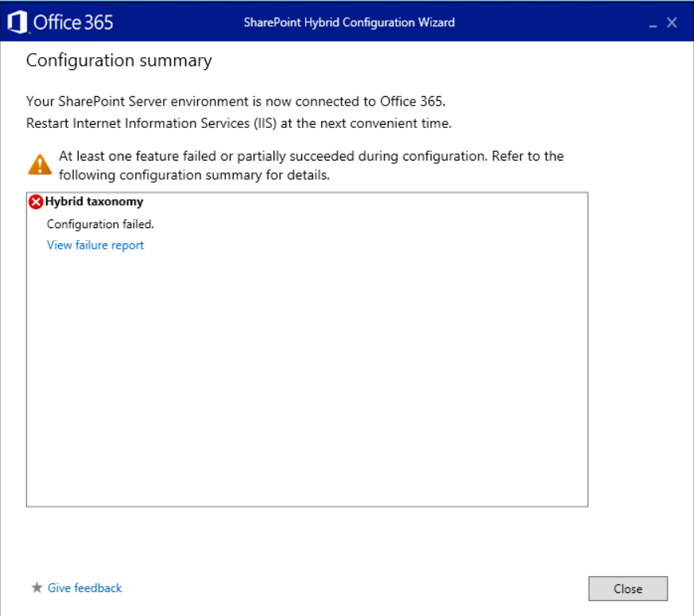Image resolution: width=694 pixels, height=616 pixels.
Task: Minimize the wizard window
Action: pyautogui.click(x=652, y=22)
